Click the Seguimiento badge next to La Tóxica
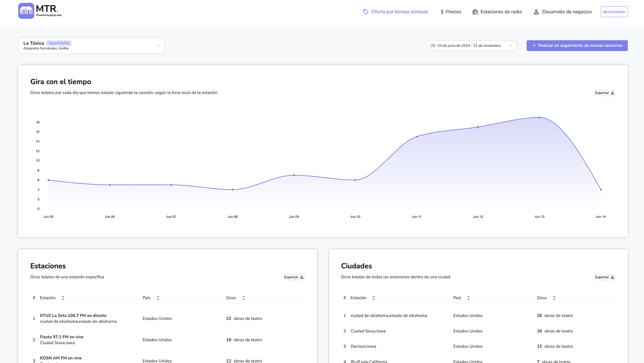 point(59,43)
